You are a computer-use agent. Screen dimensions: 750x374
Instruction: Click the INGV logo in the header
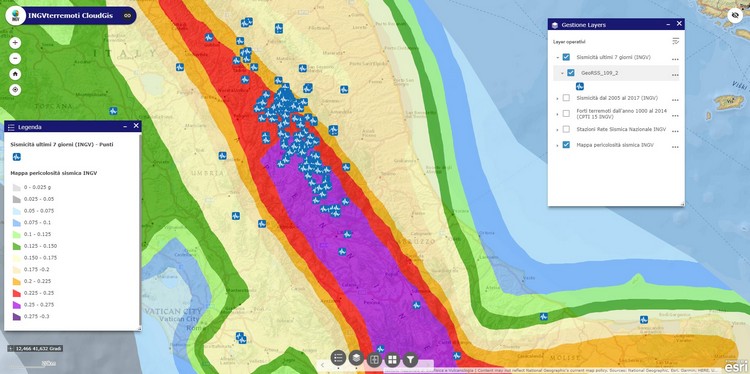[15, 15]
